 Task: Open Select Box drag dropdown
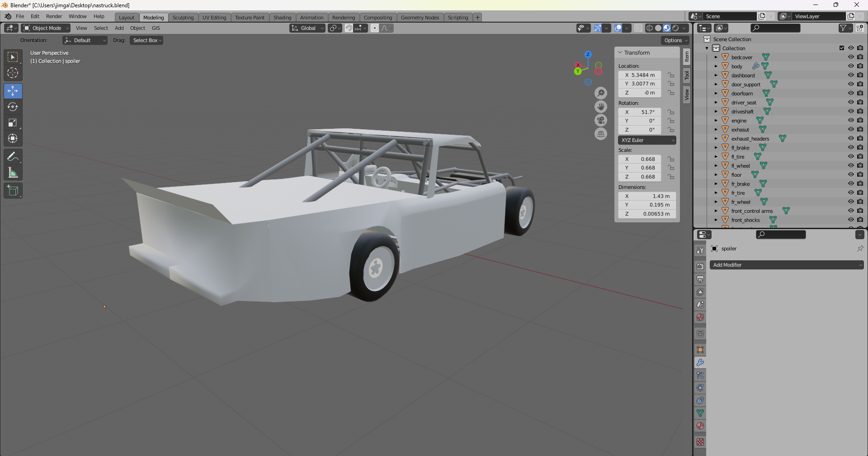click(147, 40)
